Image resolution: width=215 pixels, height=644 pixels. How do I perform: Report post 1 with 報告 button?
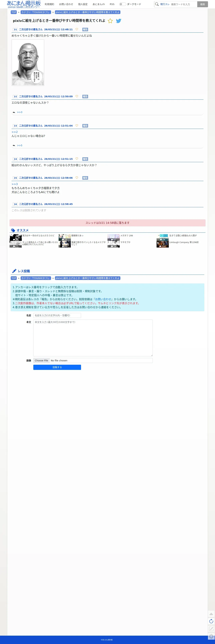(85, 29)
